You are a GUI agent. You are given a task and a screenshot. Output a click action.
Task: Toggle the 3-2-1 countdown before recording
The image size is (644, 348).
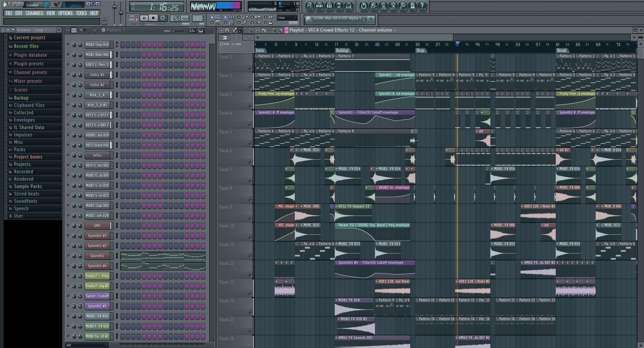(225, 17)
